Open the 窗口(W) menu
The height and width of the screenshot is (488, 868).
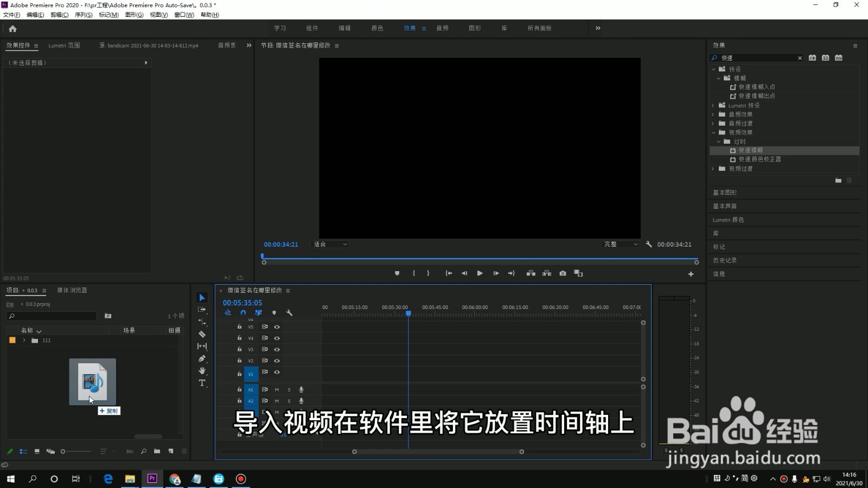(184, 15)
